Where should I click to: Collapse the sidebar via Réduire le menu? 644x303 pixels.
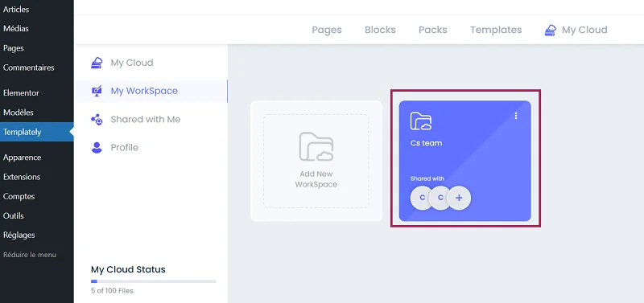click(30, 255)
